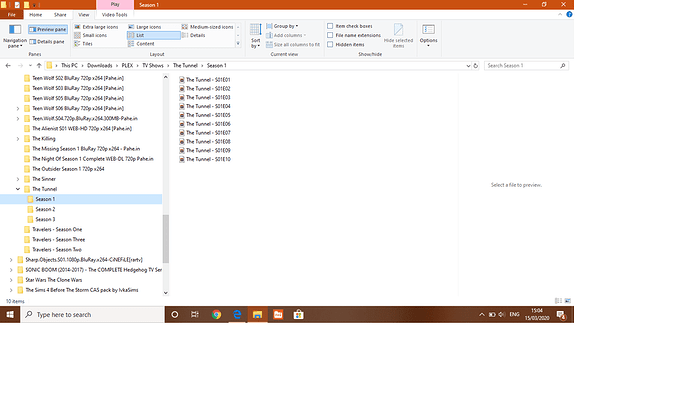Select Medium-sized icons layout

pos(207,27)
